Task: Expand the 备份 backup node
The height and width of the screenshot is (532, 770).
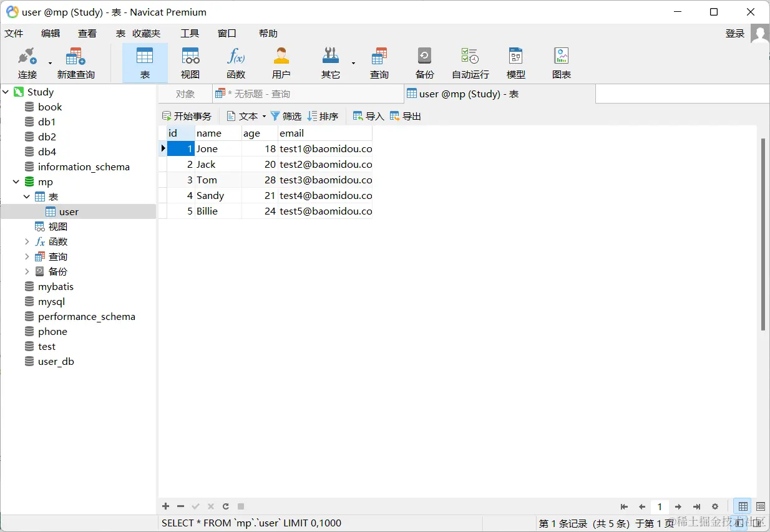Action: (27, 271)
